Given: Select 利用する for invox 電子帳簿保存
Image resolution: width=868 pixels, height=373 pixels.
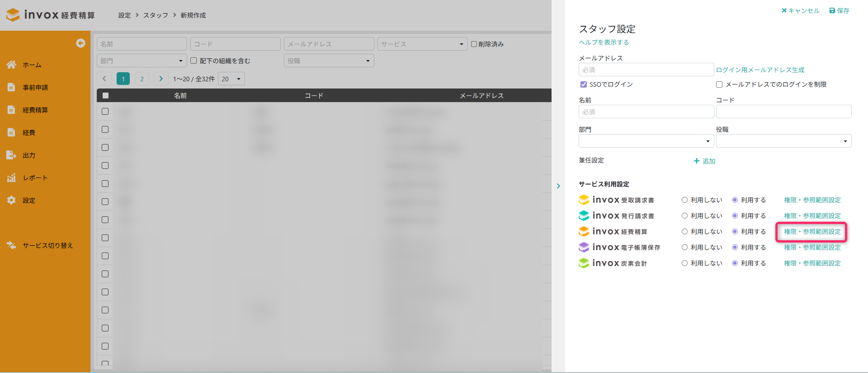Looking at the screenshot, I should [x=735, y=247].
